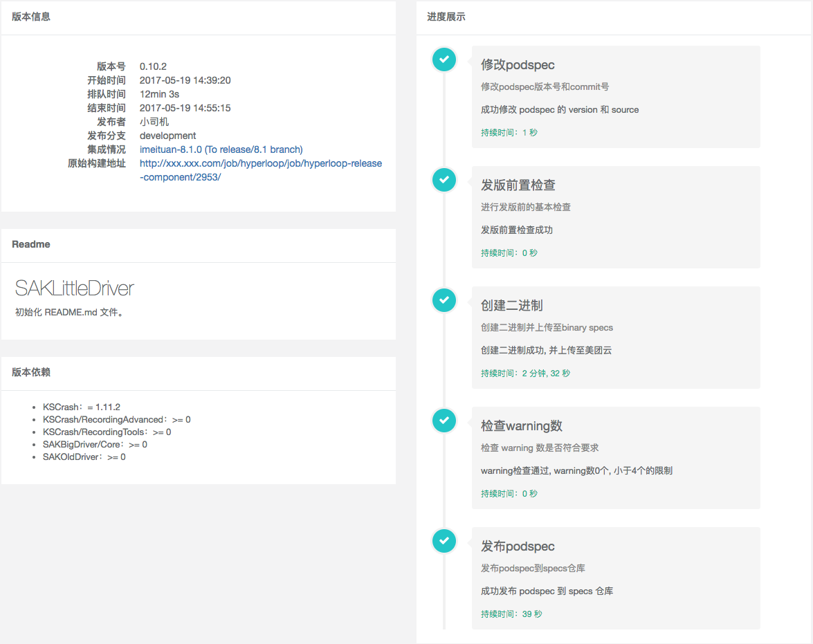Click the 检查warning数 step title

click(x=522, y=425)
